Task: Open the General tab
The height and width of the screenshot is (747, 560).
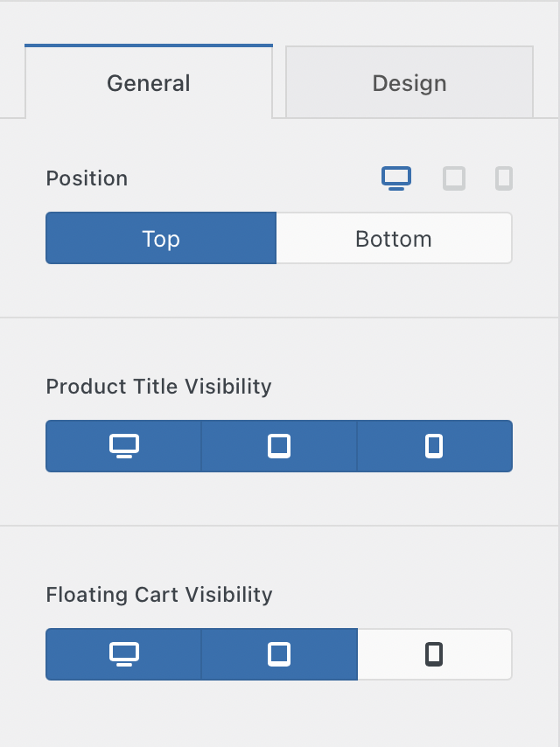Action: click(149, 83)
